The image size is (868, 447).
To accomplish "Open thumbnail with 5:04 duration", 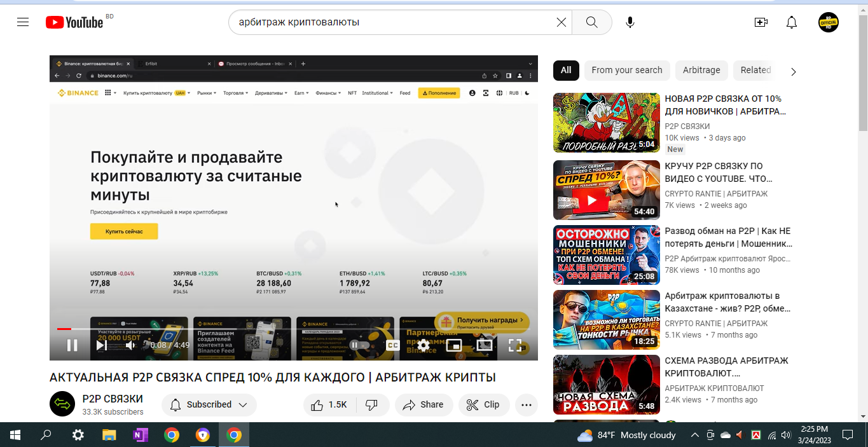I will 607,123.
